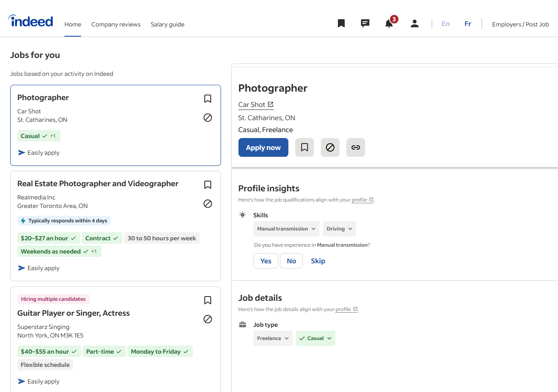The height and width of the screenshot is (392, 558).
Task: Go to Company reviews tab
Action: point(116,24)
